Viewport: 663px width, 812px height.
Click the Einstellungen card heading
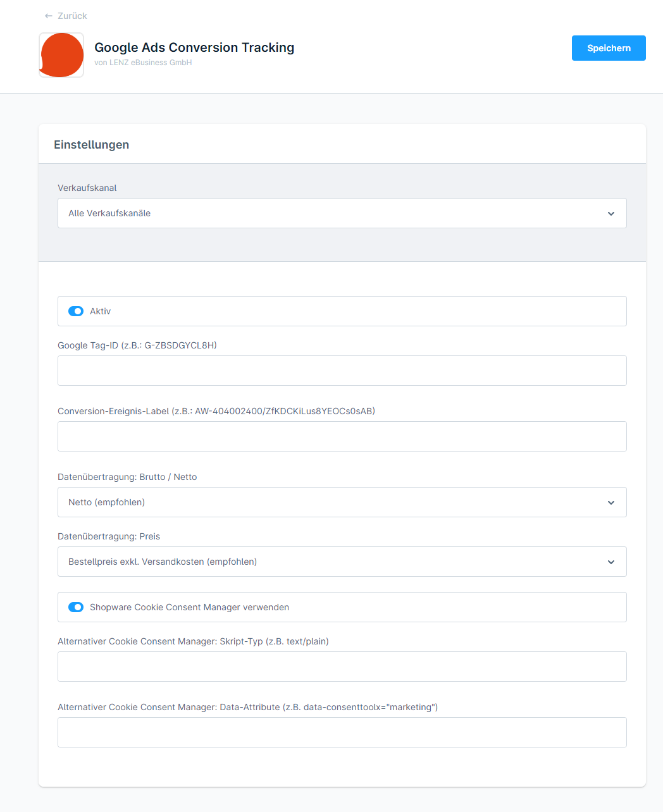point(92,145)
